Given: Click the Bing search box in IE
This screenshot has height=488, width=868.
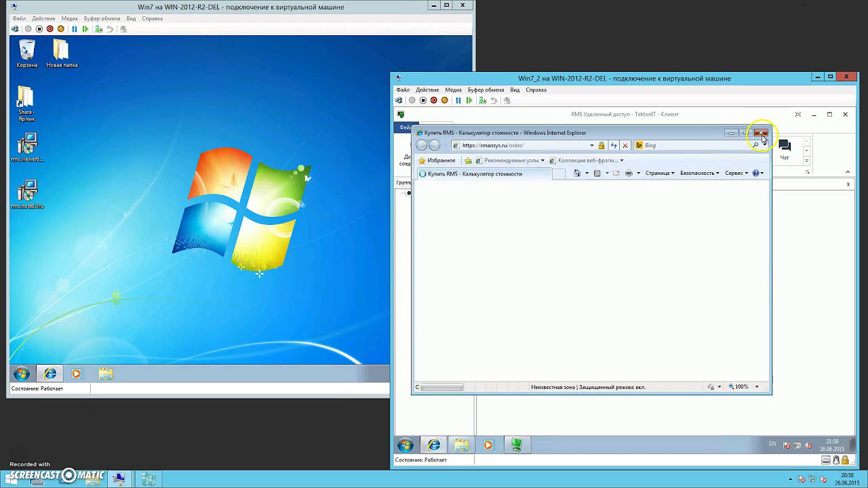Looking at the screenshot, I should click(692, 145).
